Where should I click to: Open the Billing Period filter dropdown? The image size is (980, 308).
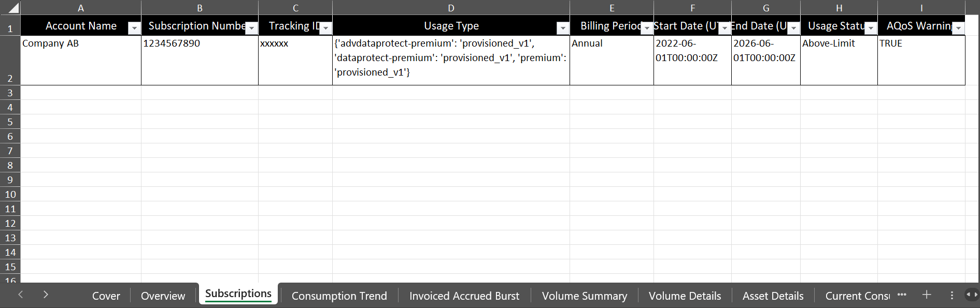[647, 28]
